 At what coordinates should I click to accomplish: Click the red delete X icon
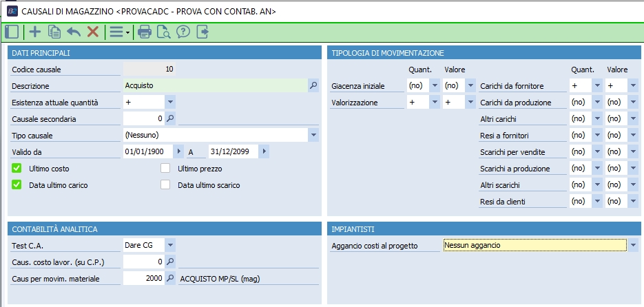(x=92, y=32)
